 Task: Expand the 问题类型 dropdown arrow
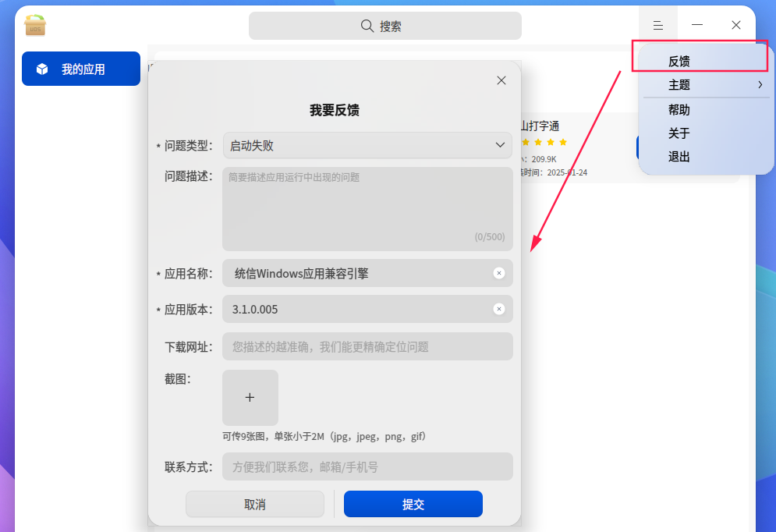click(x=500, y=145)
